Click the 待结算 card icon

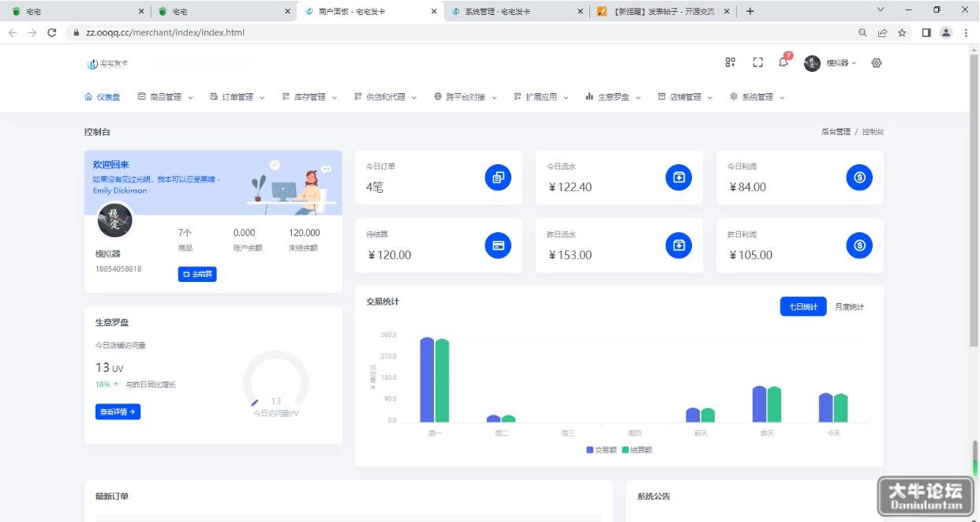click(x=498, y=246)
